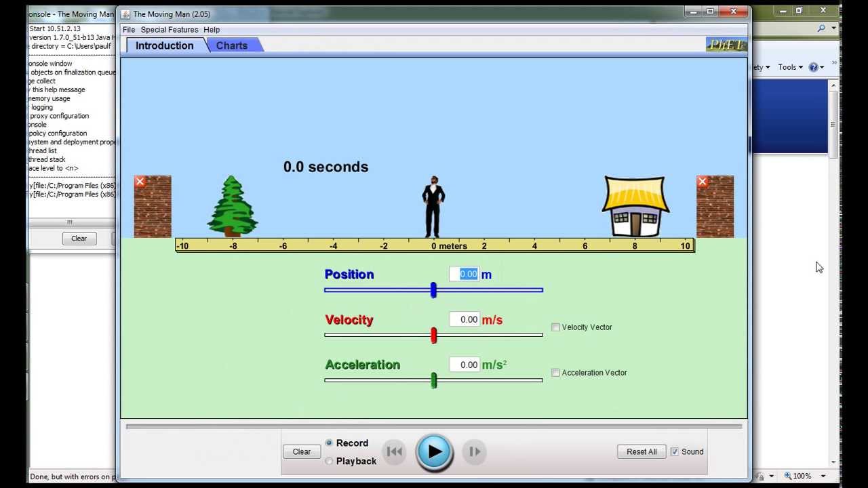Expand the browser search options arrow
The height and width of the screenshot is (488, 868).
tap(834, 28)
